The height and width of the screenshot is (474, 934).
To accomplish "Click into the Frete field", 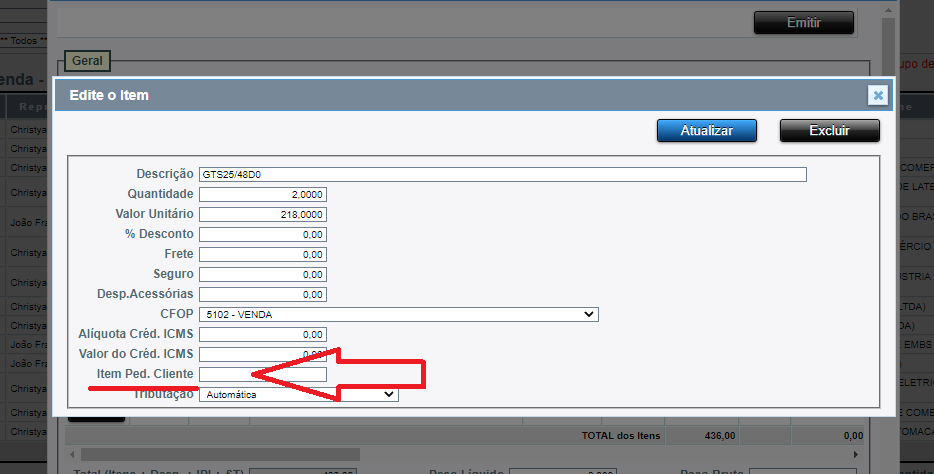I will [262, 254].
